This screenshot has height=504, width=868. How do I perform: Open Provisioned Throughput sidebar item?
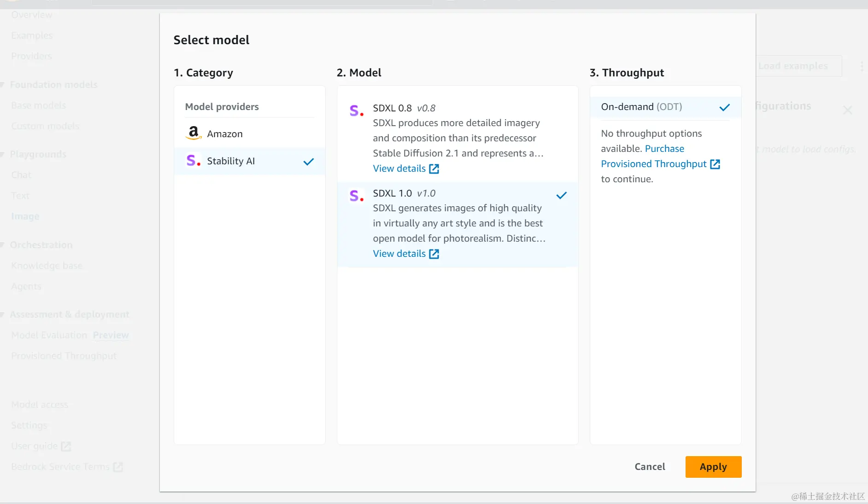[64, 356]
